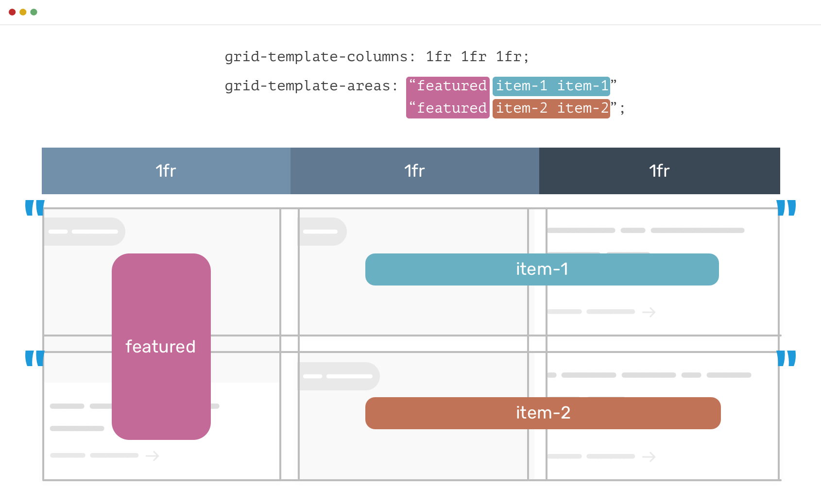This screenshot has height=504, width=821.
Task: Select the pink 'featured' token in the code snippet
Action: coord(447,85)
